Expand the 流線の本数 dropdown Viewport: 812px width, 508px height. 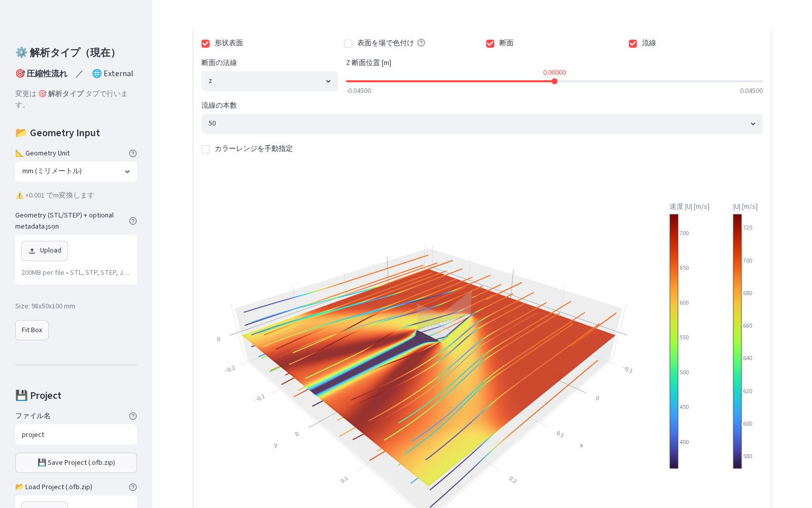pos(482,124)
